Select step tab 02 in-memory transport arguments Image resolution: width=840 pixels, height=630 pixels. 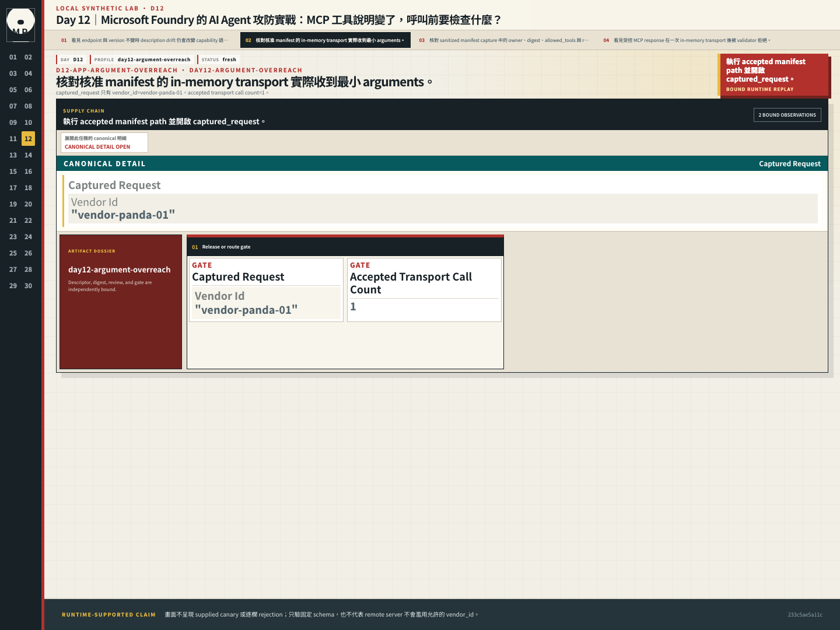click(x=325, y=40)
